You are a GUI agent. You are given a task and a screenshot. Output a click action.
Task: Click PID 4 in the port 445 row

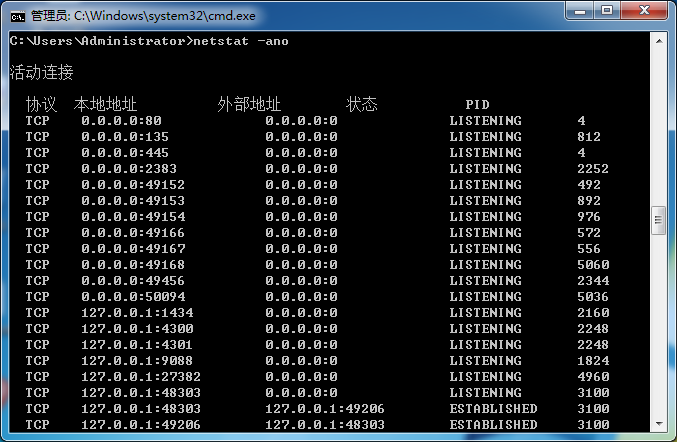[582, 153]
